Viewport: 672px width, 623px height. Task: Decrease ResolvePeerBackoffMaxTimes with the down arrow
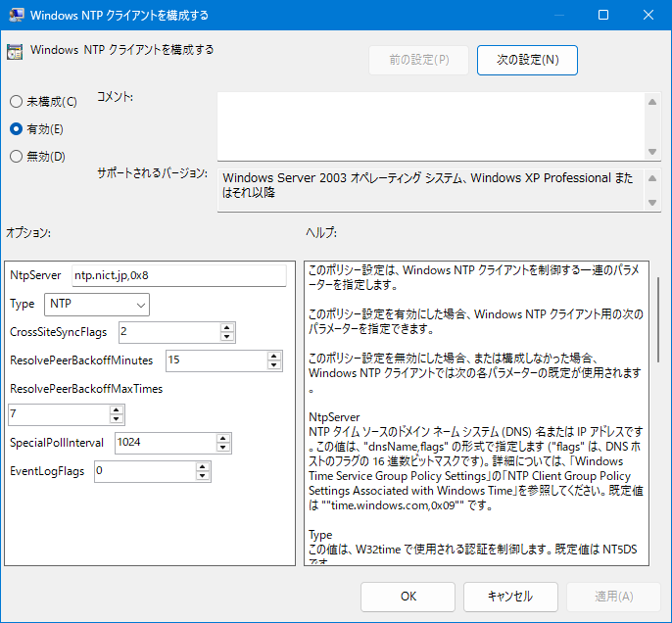[117, 419]
